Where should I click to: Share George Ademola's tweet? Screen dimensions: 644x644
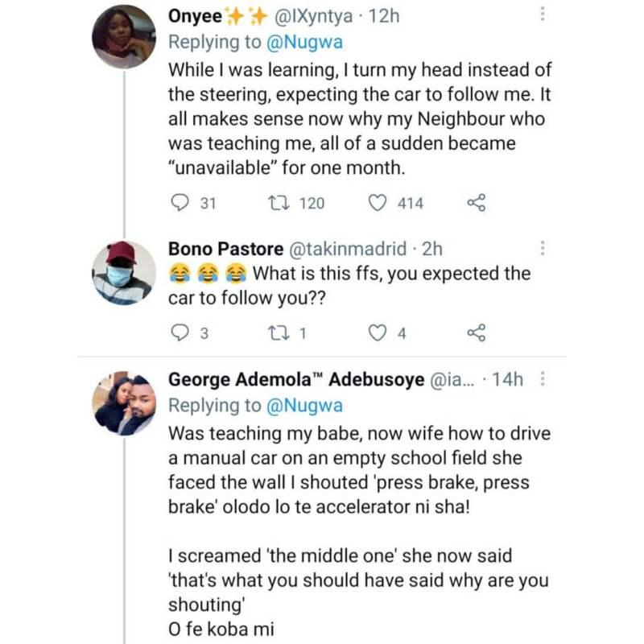(478, 640)
